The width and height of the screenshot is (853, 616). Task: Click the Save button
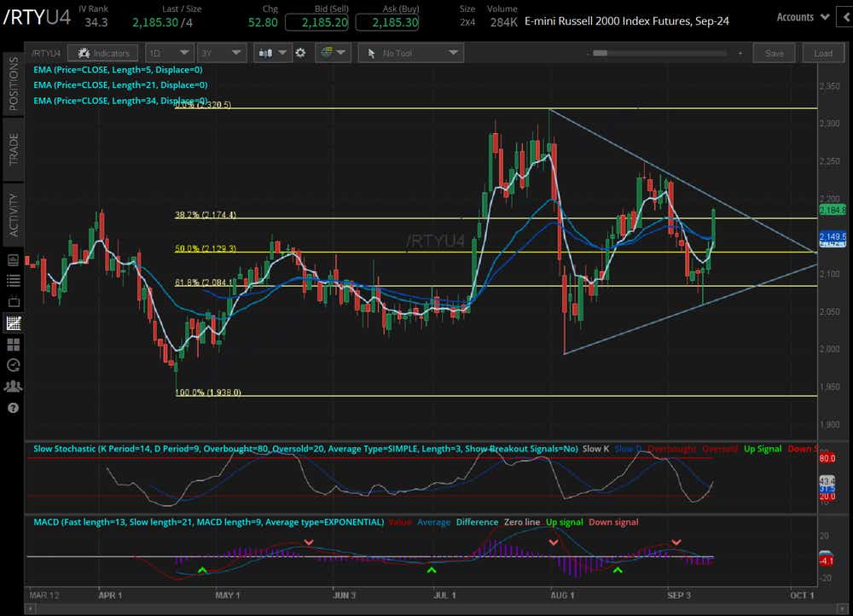(775, 53)
